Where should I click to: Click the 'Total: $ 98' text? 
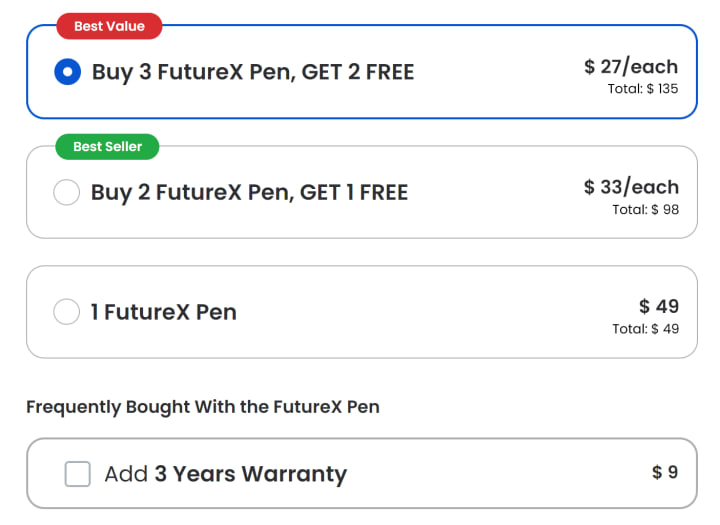point(645,209)
